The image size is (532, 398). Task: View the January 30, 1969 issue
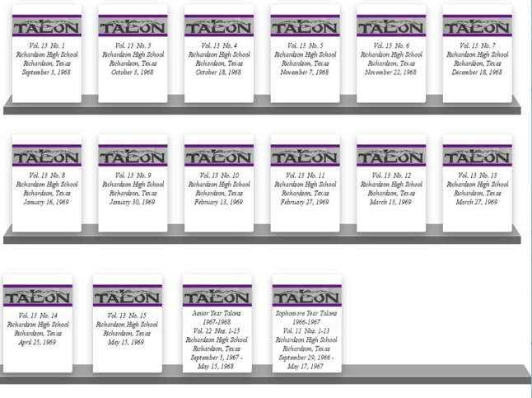pos(133,189)
